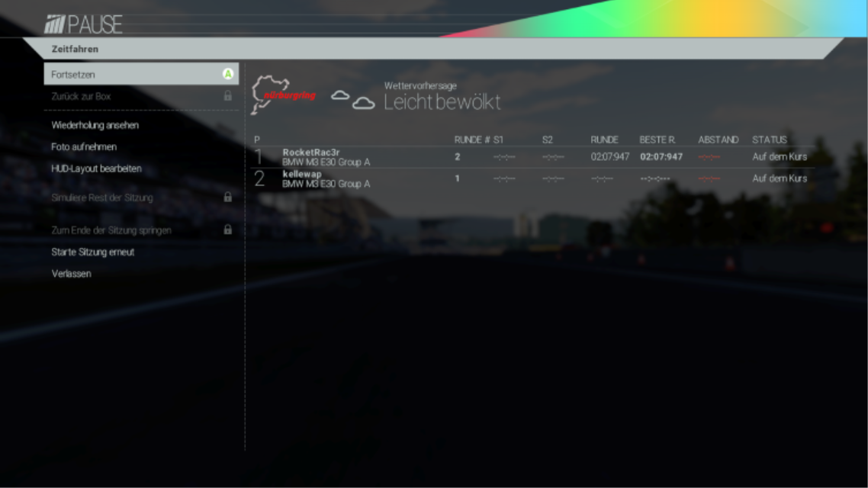Click the Project CARS logo next to PAUSE

55,24
